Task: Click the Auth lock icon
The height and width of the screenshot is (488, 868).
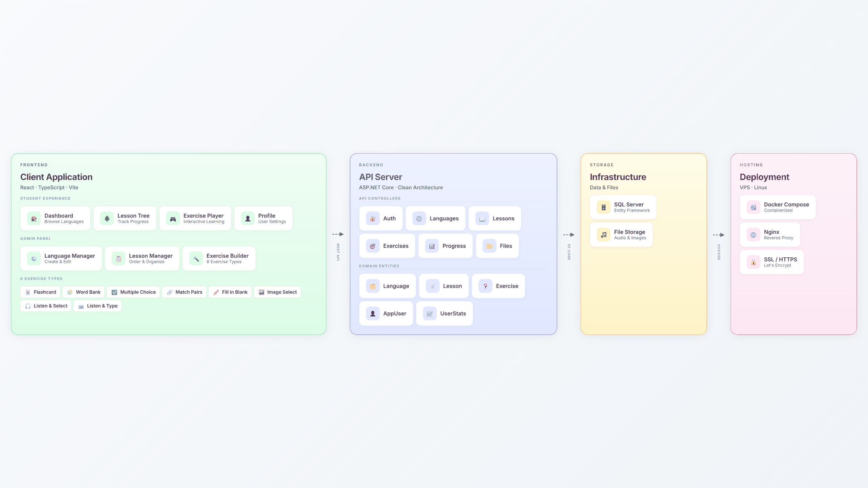Action: click(373, 219)
